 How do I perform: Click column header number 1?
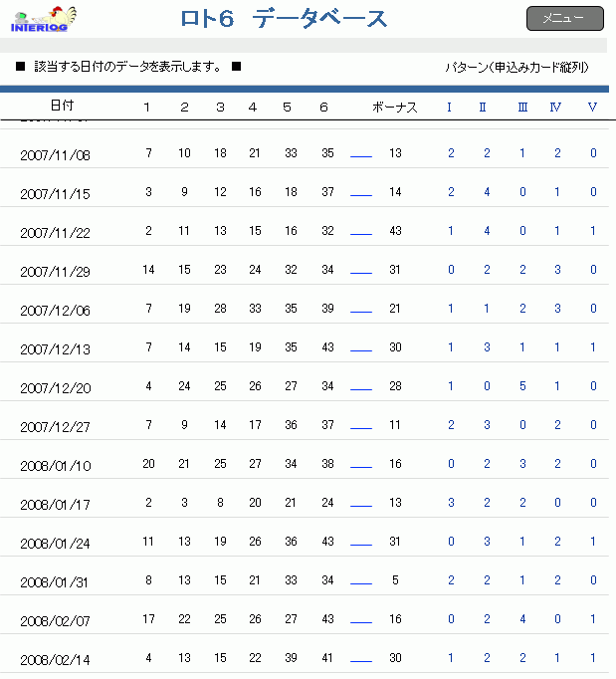pos(146,108)
